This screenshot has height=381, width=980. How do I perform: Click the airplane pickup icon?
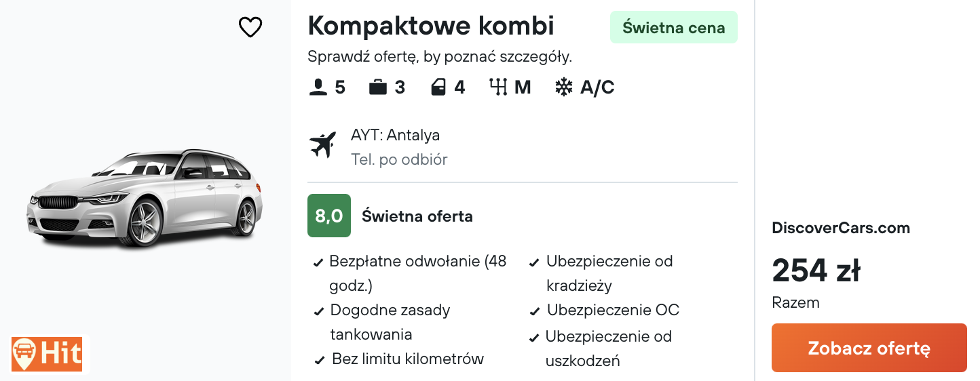click(322, 145)
